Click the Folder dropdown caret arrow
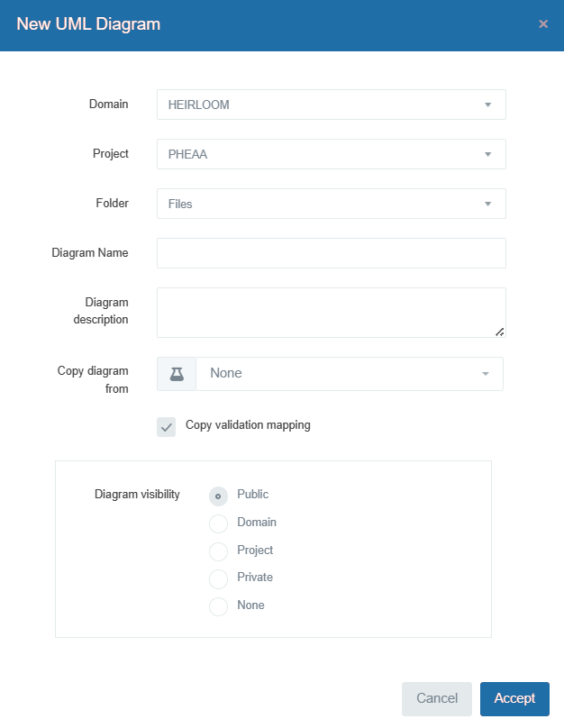Image resolution: width=564 pixels, height=728 pixels. click(x=487, y=204)
